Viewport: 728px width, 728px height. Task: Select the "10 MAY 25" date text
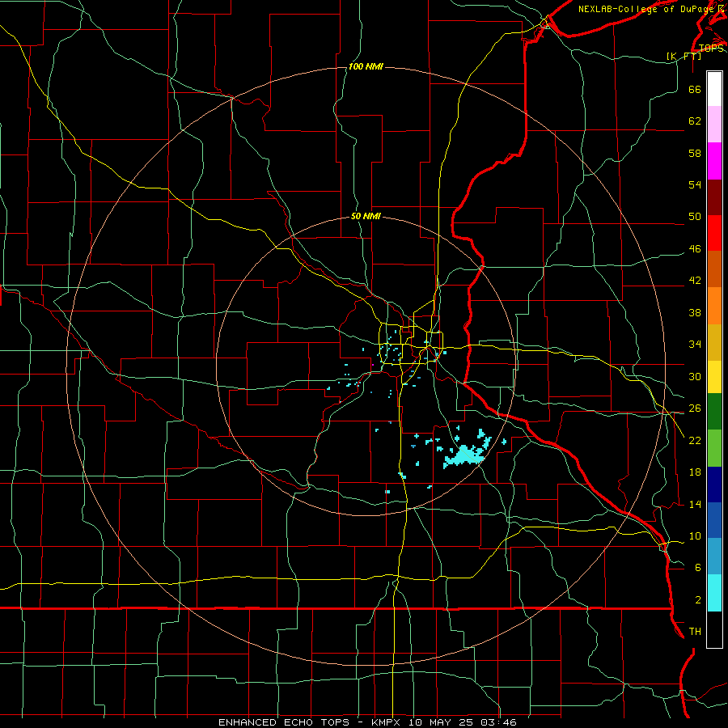442,722
